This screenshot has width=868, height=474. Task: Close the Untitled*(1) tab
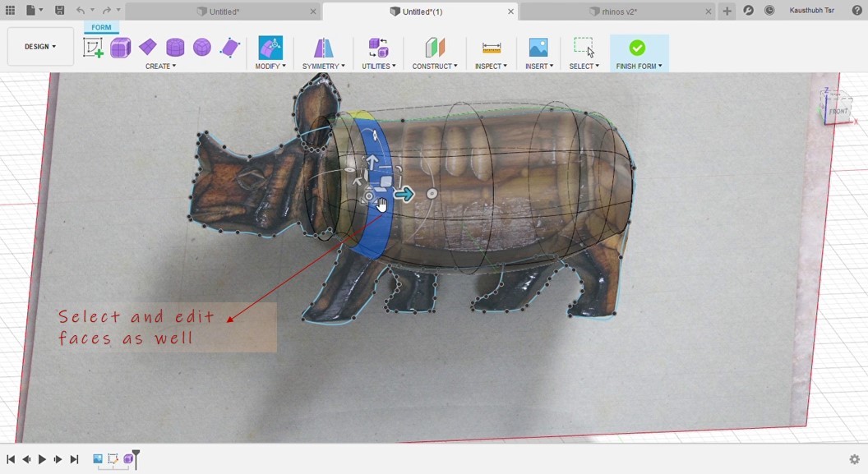pyautogui.click(x=511, y=11)
